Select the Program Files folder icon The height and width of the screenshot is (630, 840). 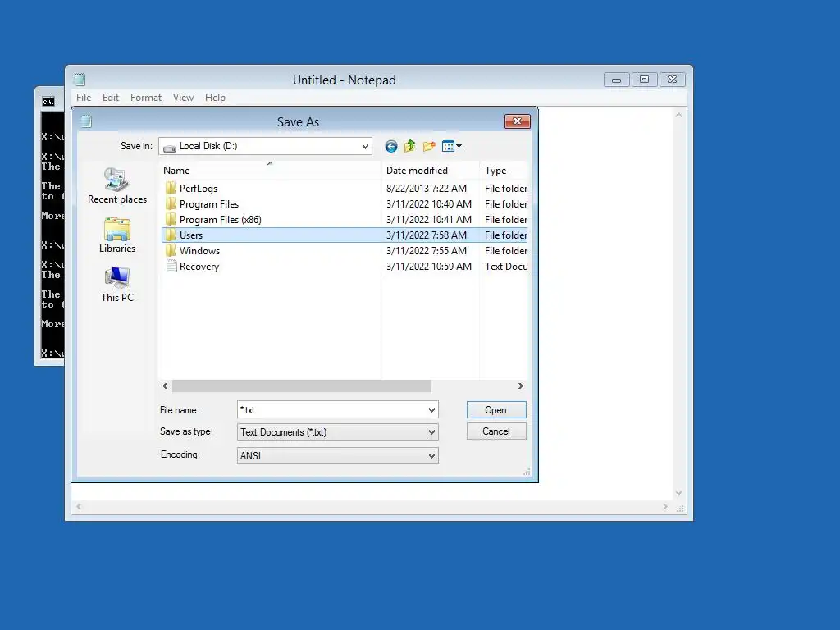point(171,203)
